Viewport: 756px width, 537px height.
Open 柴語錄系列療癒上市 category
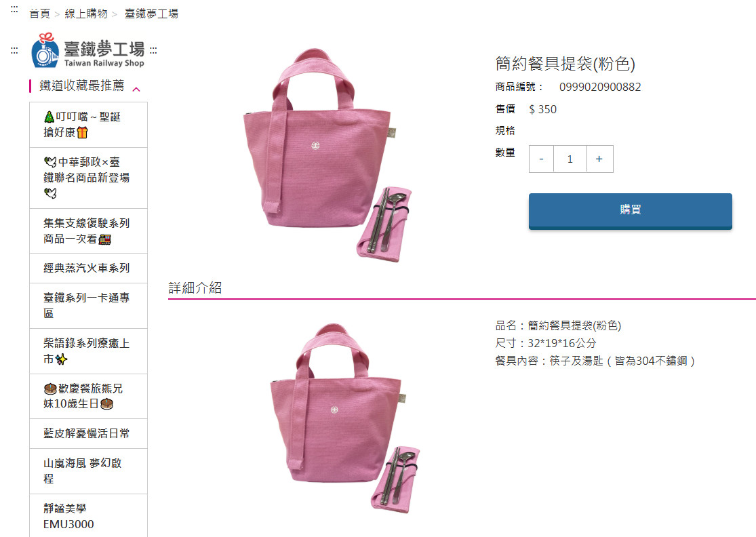(x=88, y=351)
